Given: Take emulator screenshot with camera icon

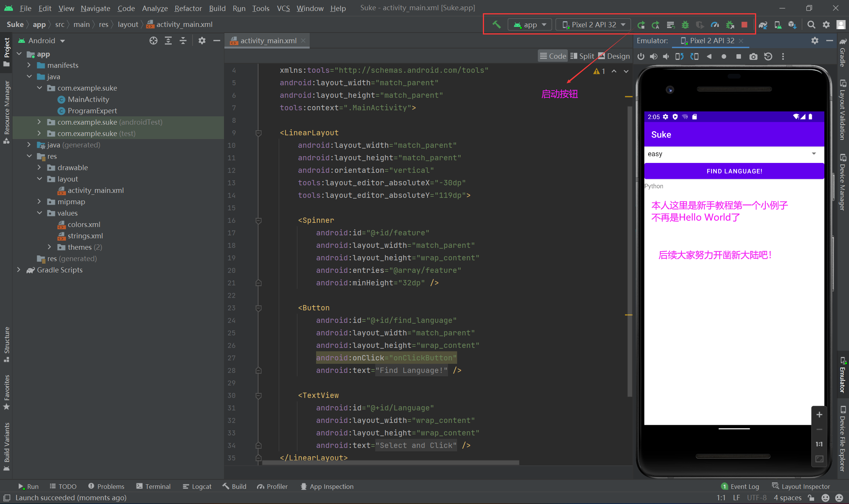Looking at the screenshot, I should point(753,56).
